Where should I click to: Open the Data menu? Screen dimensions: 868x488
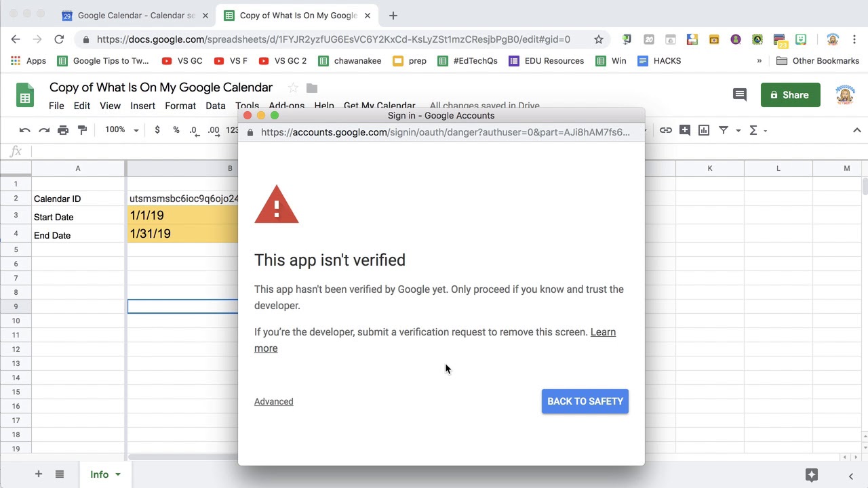pos(216,106)
